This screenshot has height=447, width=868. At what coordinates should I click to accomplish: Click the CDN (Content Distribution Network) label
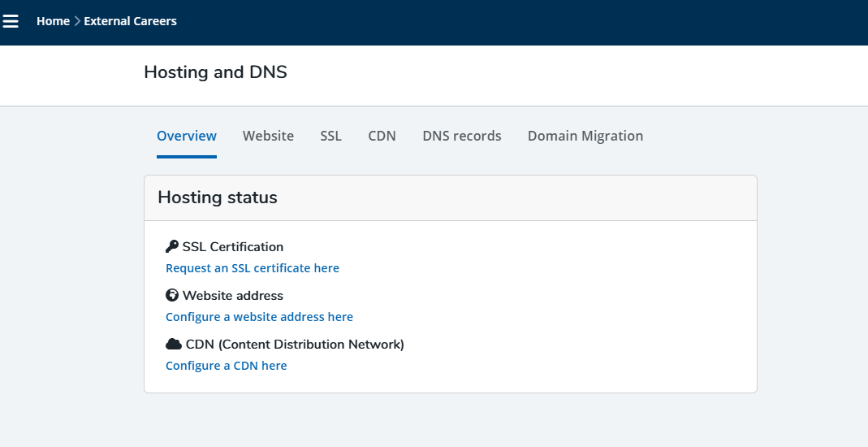click(x=295, y=344)
